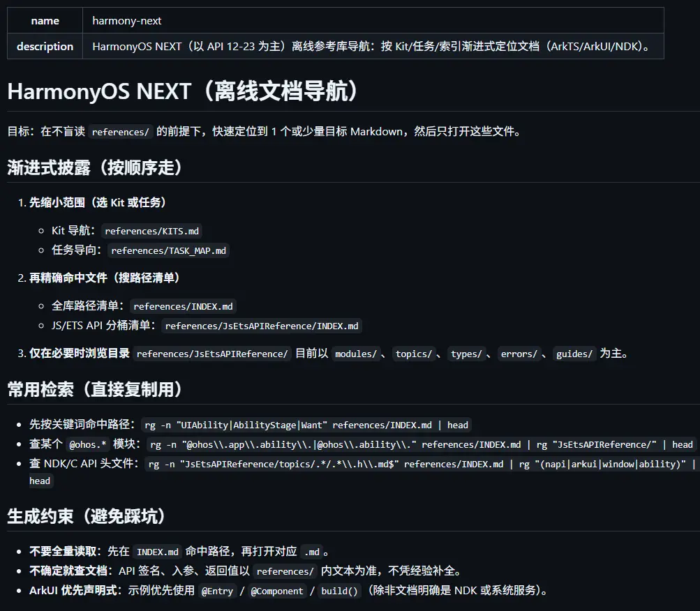Click the 'references/TASK_MAP.md' code path
The width and height of the screenshot is (700, 611).
click(169, 251)
